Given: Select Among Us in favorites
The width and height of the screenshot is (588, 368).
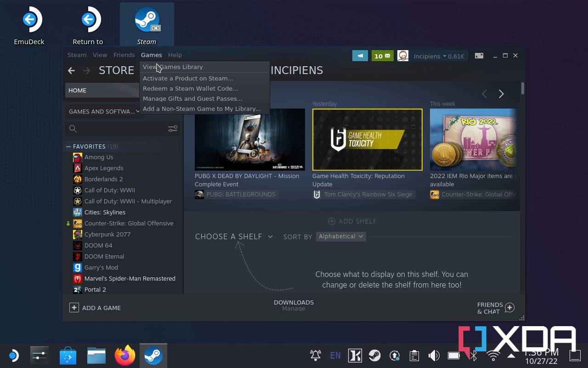Looking at the screenshot, I should [x=99, y=157].
